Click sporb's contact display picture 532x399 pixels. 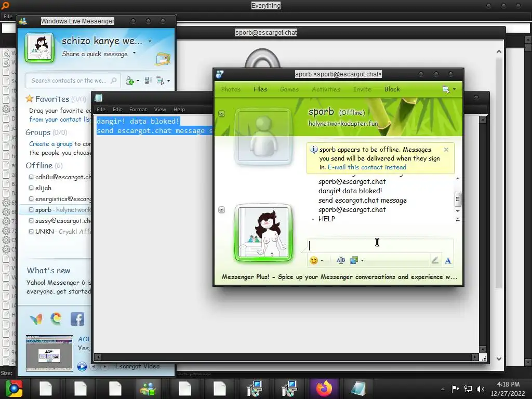(x=263, y=136)
